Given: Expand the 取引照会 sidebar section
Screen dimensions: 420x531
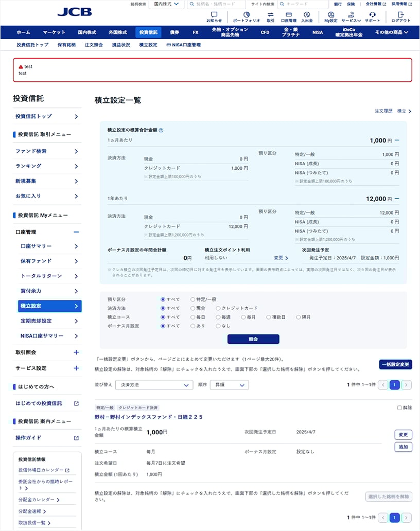Looking at the screenshot, I should pyautogui.click(x=77, y=353).
